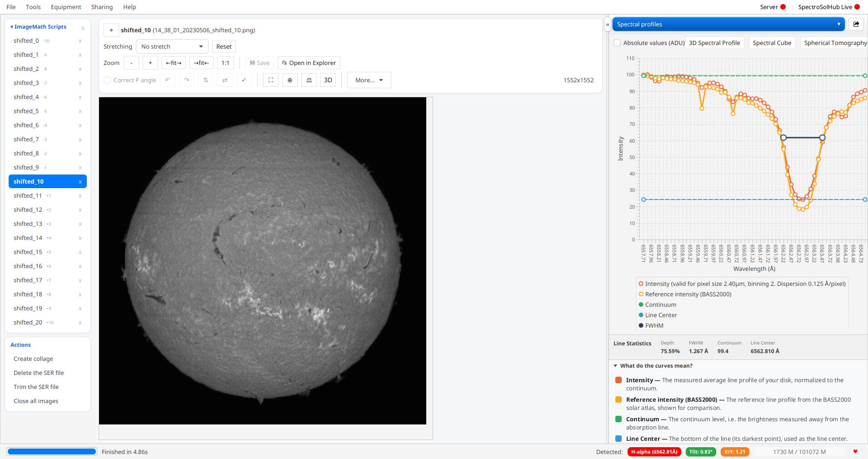868x459 pixels.
Task: Click the rotate left icon in image toolbar
Action: [168, 80]
